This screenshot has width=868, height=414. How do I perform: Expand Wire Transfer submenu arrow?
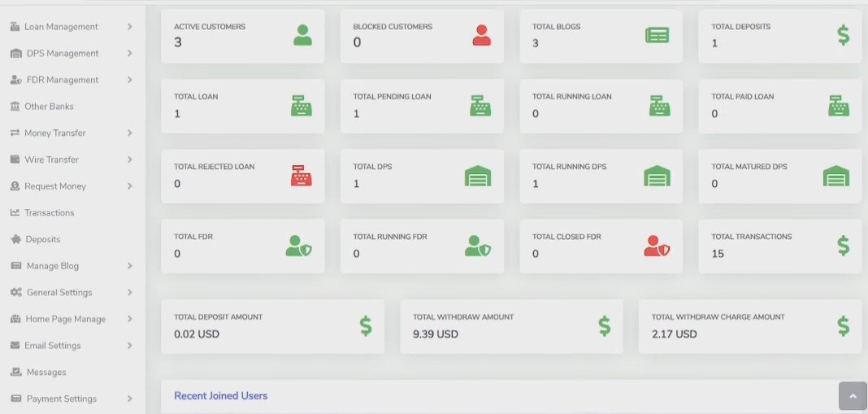(129, 159)
